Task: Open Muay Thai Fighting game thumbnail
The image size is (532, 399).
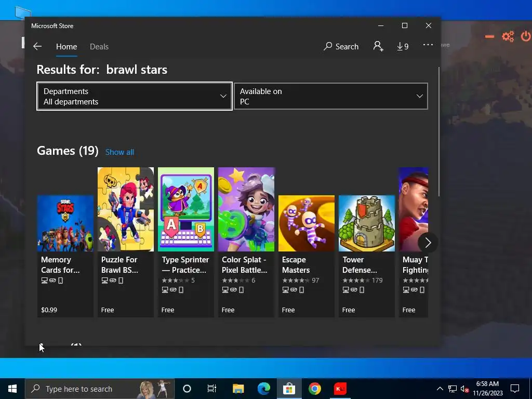Action: (x=414, y=209)
